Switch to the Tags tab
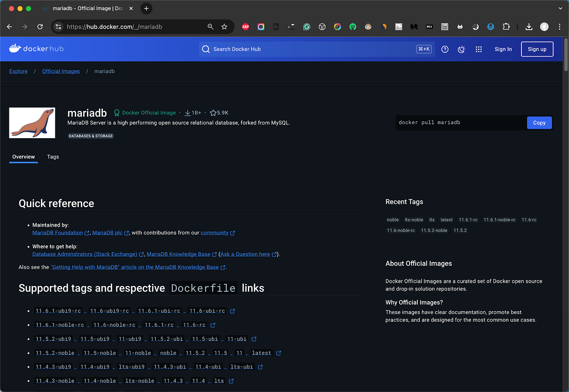The width and height of the screenshot is (569, 392). click(x=53, y=157)
